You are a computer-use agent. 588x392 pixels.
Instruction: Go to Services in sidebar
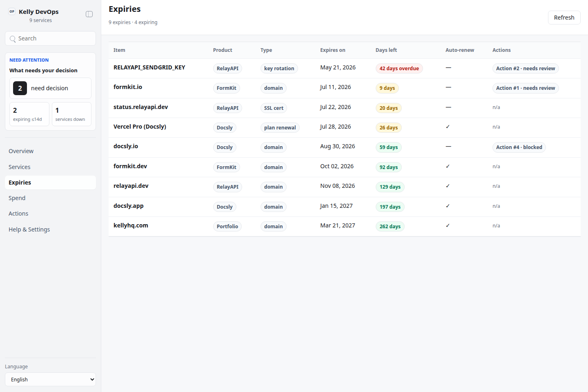pos(50,167)
